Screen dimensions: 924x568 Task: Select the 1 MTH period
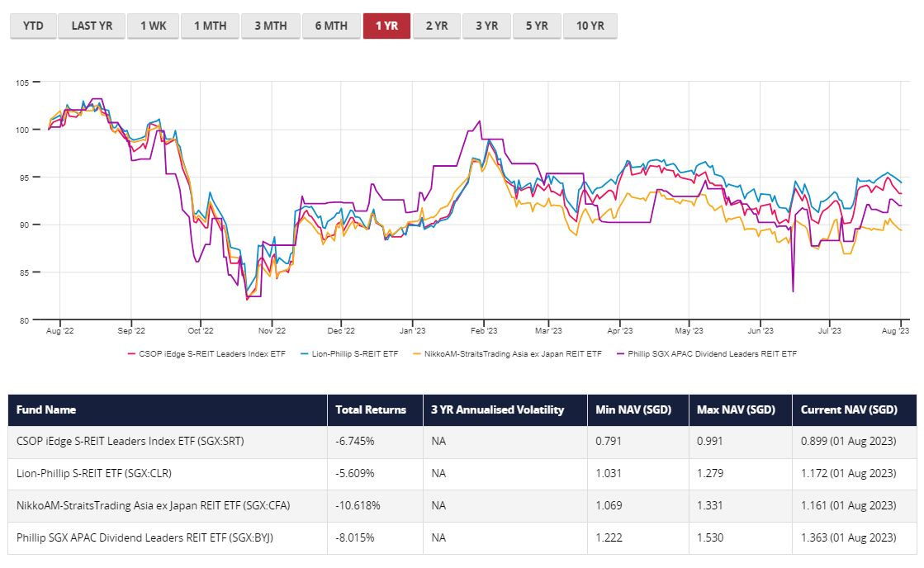pos(211,26)
